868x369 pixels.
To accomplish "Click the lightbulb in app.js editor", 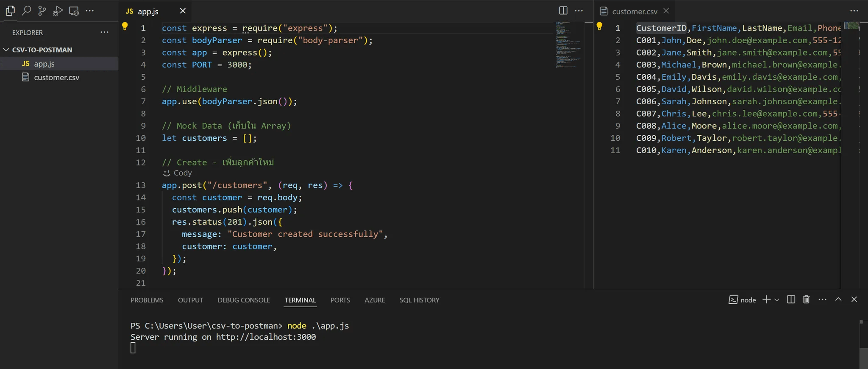I will coord(125,26).
